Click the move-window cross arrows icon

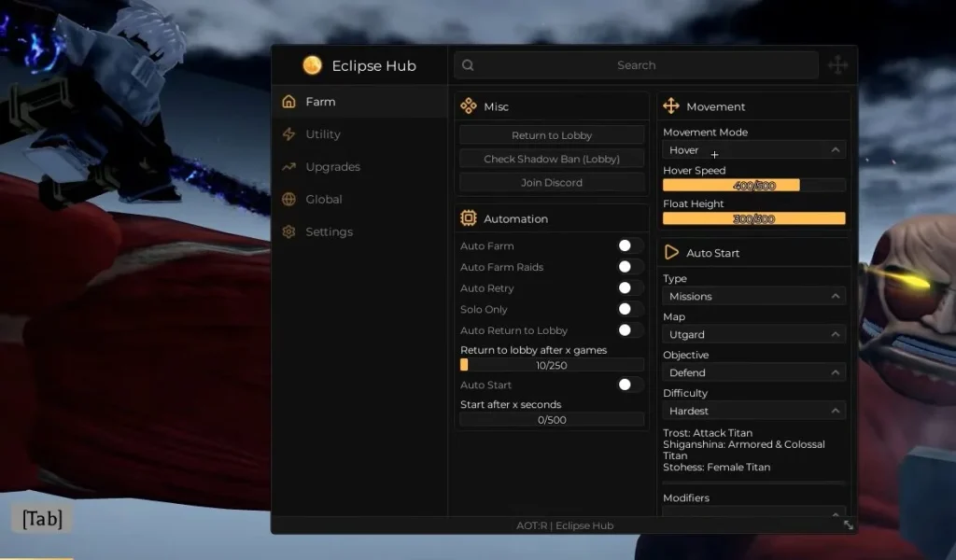click(x=837, y=65)
